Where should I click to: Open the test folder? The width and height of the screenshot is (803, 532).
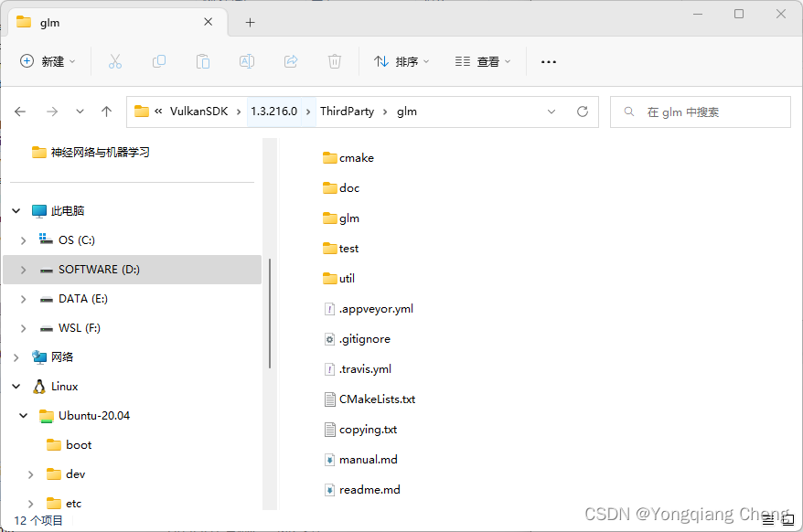click(x=340, y=249)
